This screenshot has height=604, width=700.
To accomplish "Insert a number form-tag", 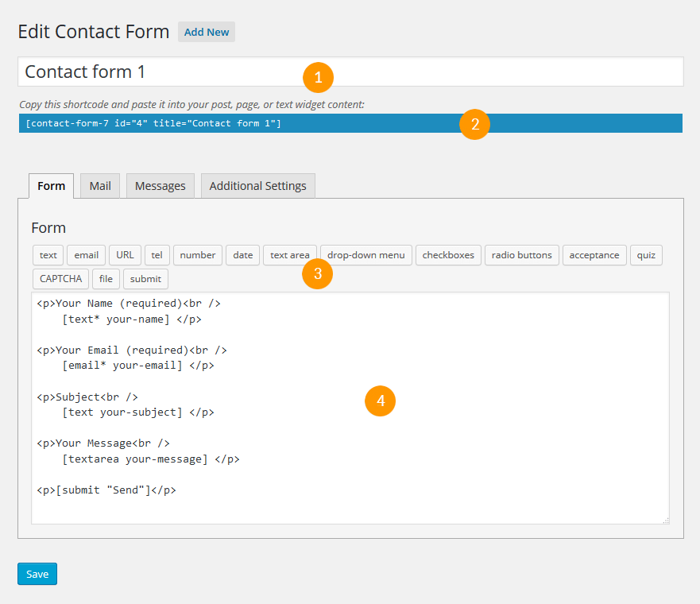I will tap(197, 255).
